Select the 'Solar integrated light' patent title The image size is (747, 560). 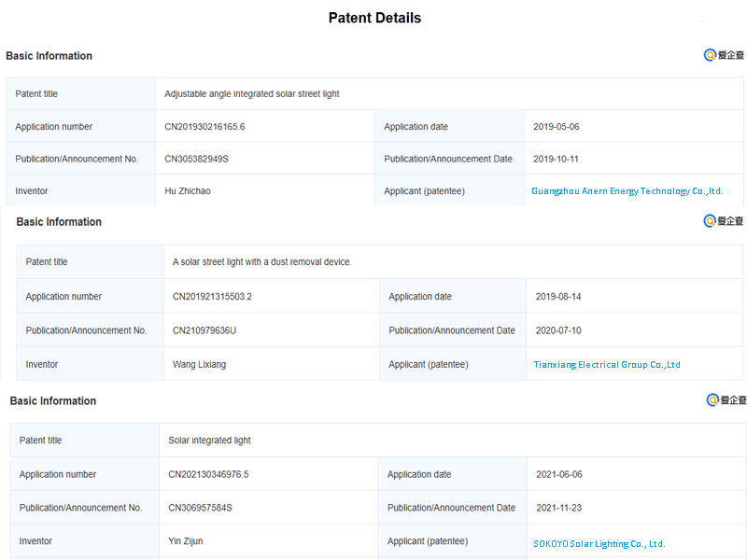click(x=209, y=441)
